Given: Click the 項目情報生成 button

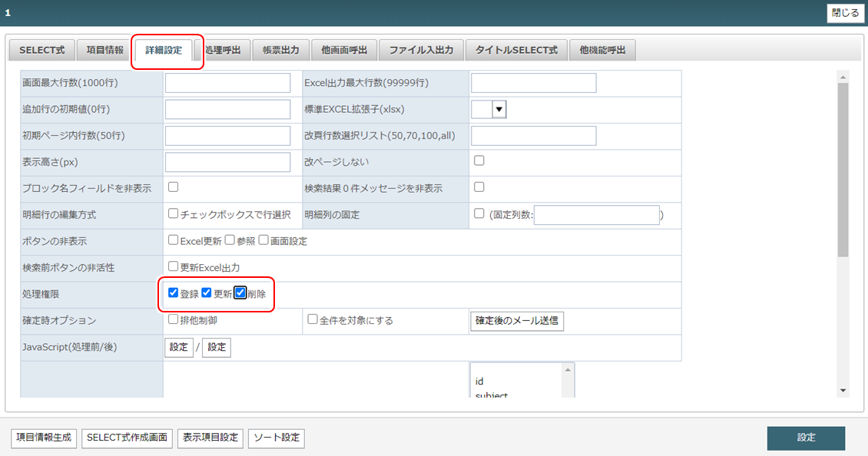Looking at the screenshot, I should (44, 438).
